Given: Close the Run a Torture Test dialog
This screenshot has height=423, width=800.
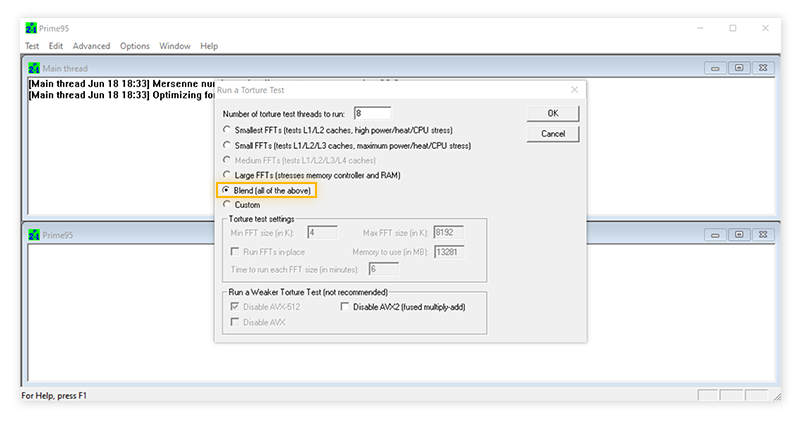Looking at the screenshot, I should pos(574,90).
